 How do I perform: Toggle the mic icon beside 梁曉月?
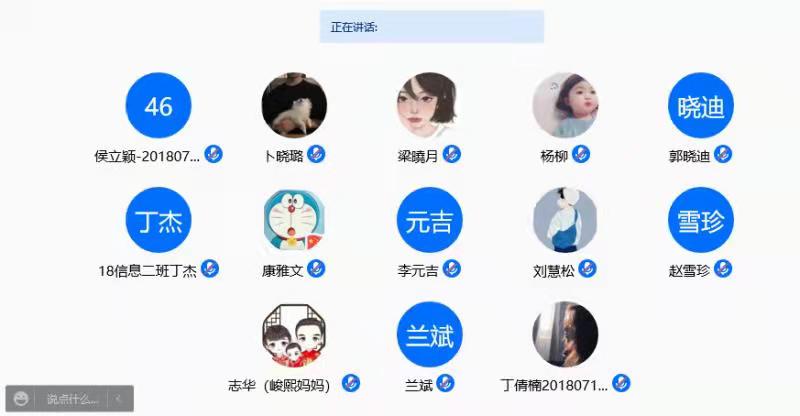click(452, 154)
